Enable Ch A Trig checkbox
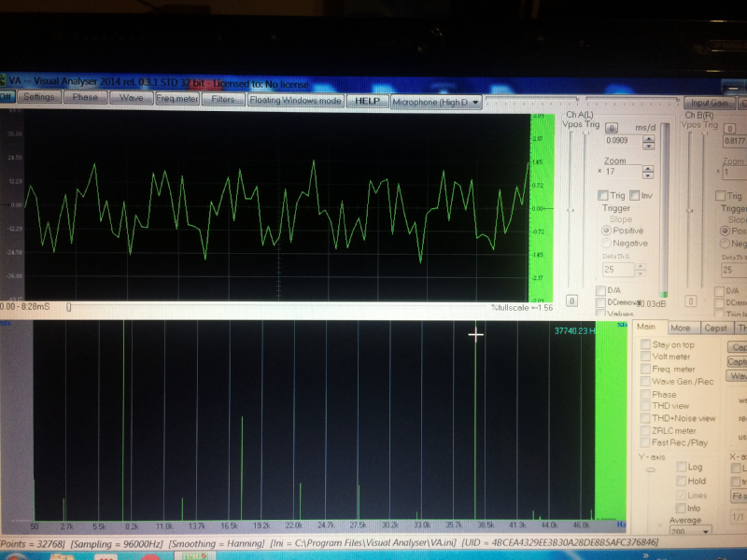The width and height of the screenshot is (747, 560). point(604,195)
